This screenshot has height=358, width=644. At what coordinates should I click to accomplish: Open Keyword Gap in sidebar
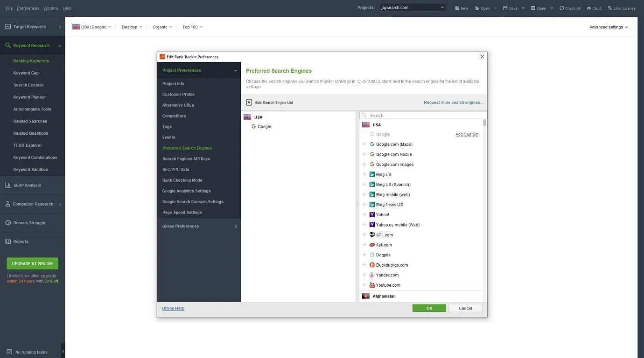(x=26, y=73)
